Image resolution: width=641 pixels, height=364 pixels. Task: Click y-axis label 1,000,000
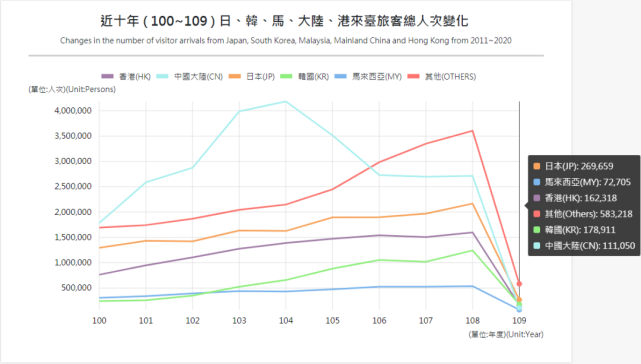point(73,263)
